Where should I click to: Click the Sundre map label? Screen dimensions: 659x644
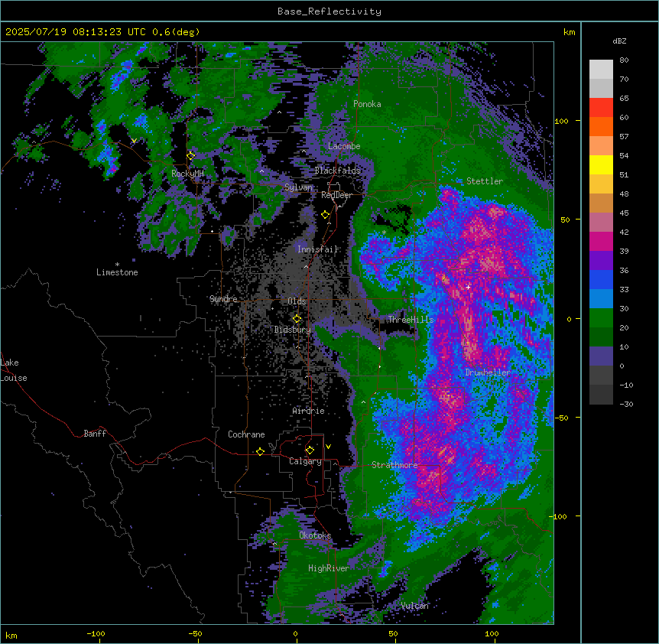tap(223, 299)
